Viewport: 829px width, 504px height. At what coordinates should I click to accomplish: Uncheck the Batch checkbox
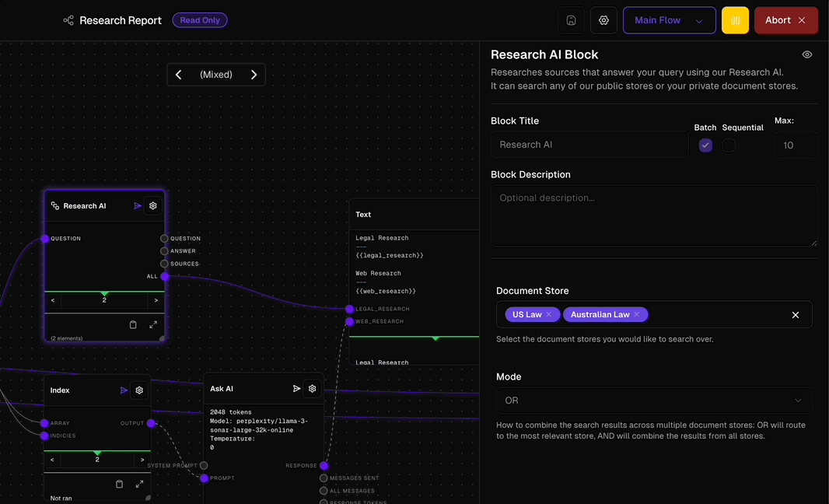705,145
